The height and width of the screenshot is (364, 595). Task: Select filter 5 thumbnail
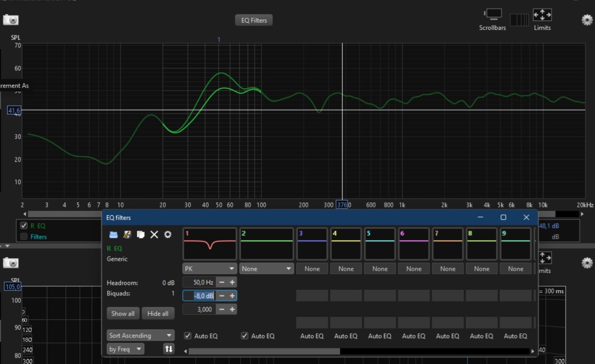pyautogui.click(x=380, y=244)
